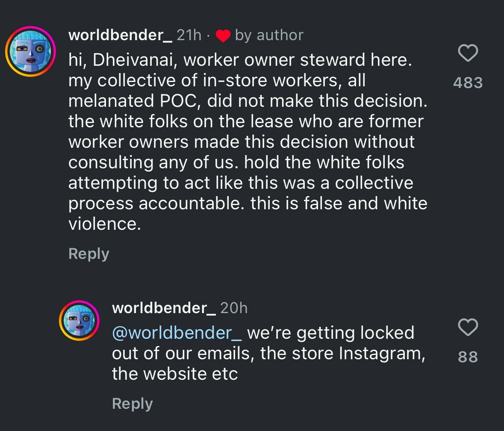View the 483 likes count

pyautogui.click(x=468, y=82)
